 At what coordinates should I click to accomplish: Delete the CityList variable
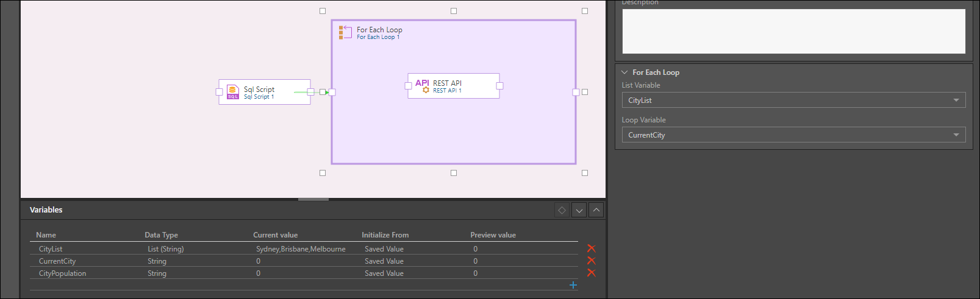[x=591, y=248]
